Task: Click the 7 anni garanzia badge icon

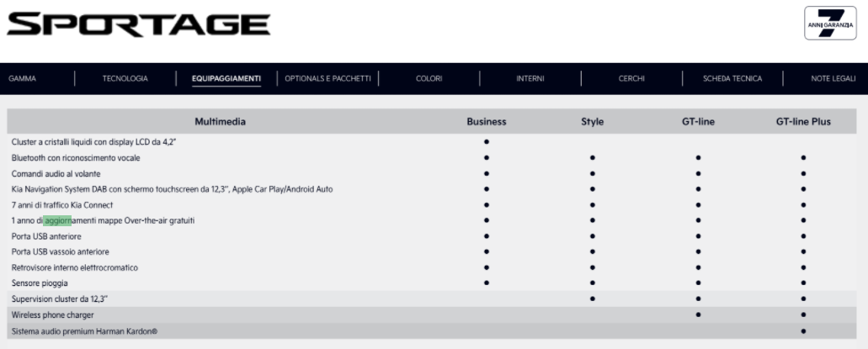Action: coord(830,24)
